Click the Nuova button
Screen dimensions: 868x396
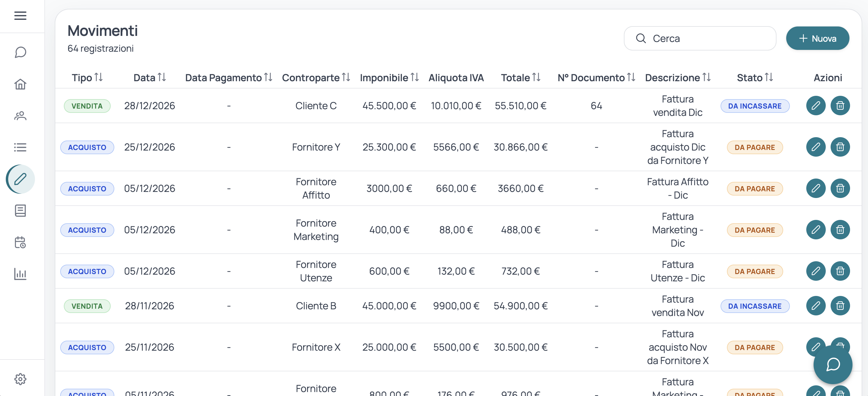[x=818, y=38]
